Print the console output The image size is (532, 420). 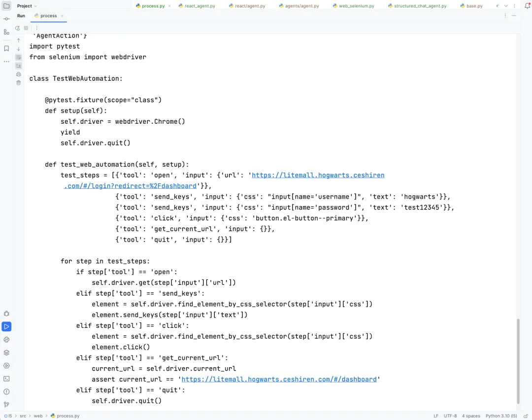[19, 74]
